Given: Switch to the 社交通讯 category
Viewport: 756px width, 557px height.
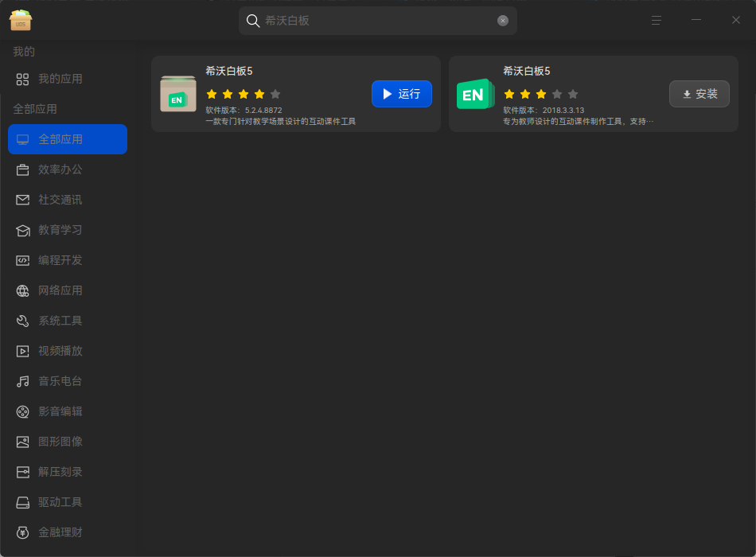Looking at the screenshot, I should pyautogui.click(x=68, y=200).
